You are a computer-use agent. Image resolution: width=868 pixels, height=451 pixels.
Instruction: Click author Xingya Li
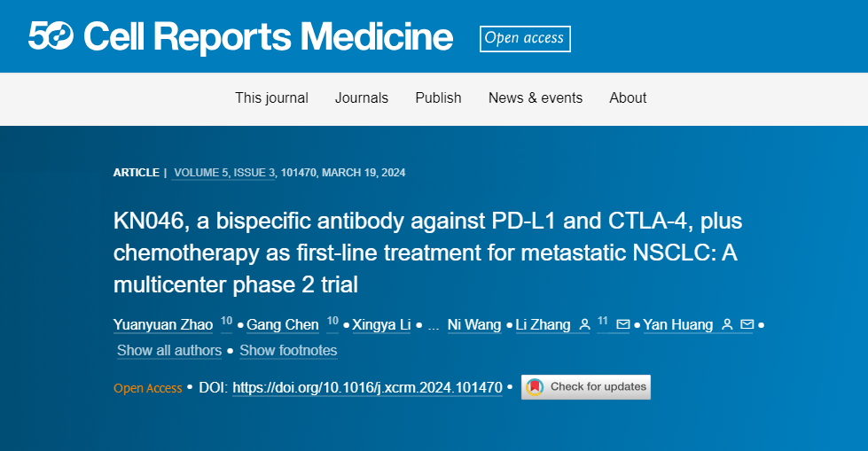pos(381,325)
